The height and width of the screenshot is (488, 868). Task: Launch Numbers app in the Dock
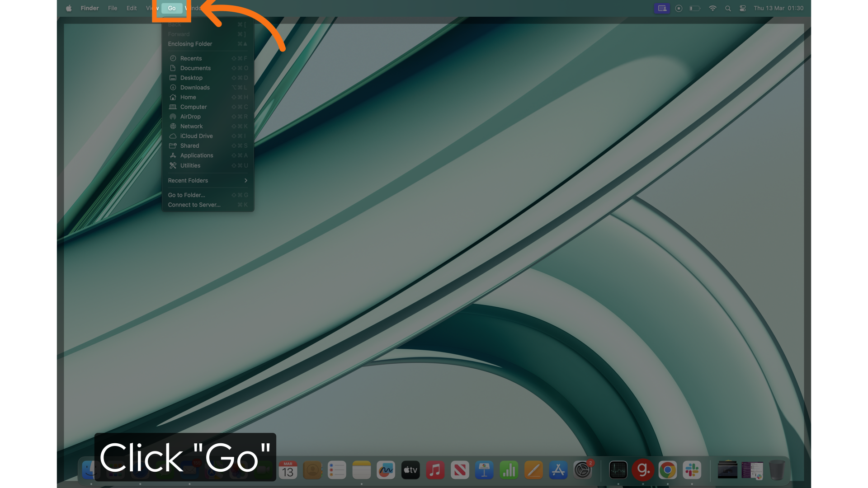click(x=509, y=470)
